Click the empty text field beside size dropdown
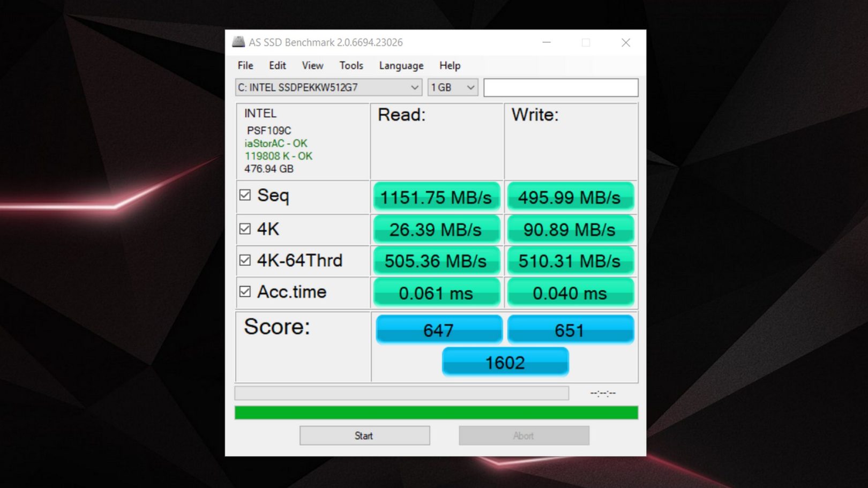Viewport: 868px width, 488px height. [560, 87]
